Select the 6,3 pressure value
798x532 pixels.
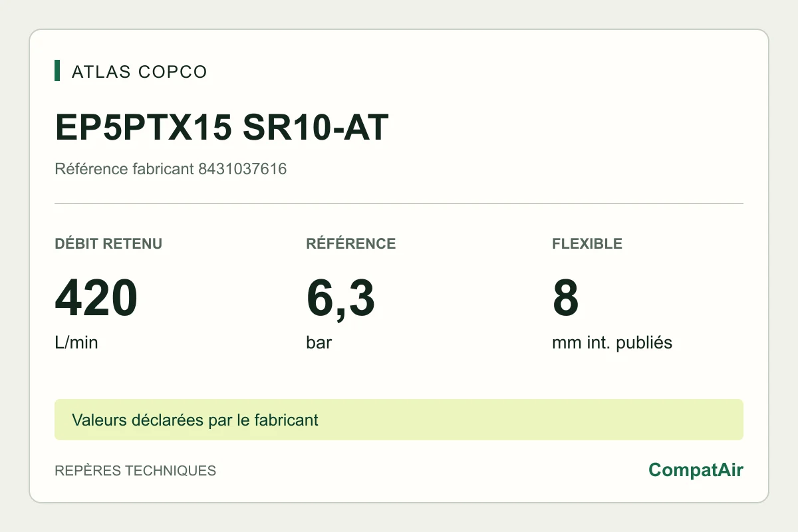340,299
